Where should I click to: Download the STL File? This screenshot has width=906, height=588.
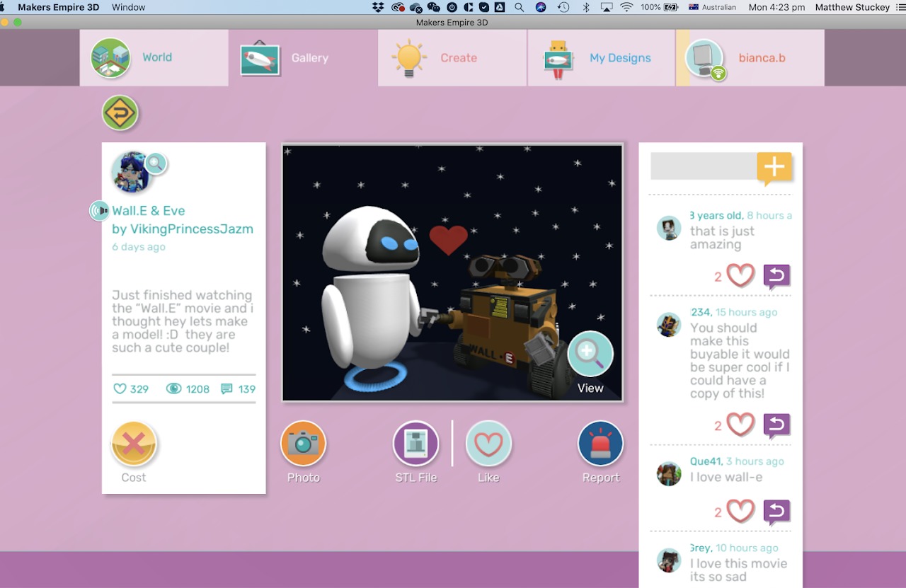coord(416,444)
